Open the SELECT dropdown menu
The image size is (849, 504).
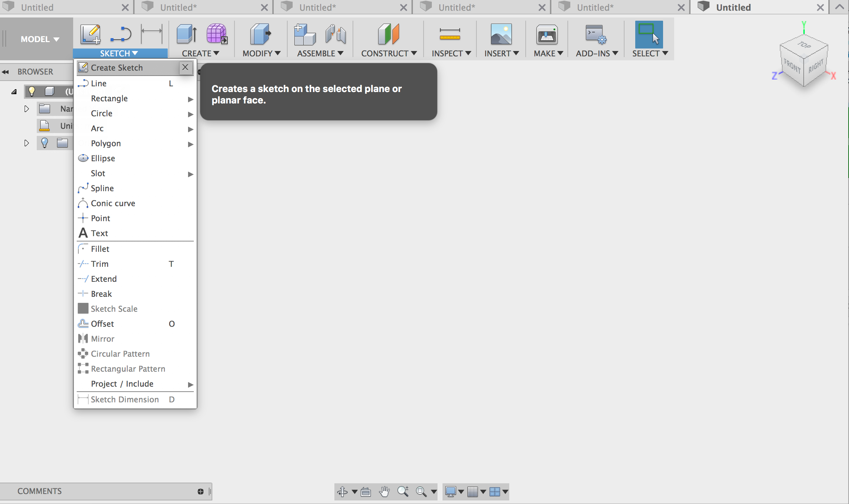click(650, 53)
